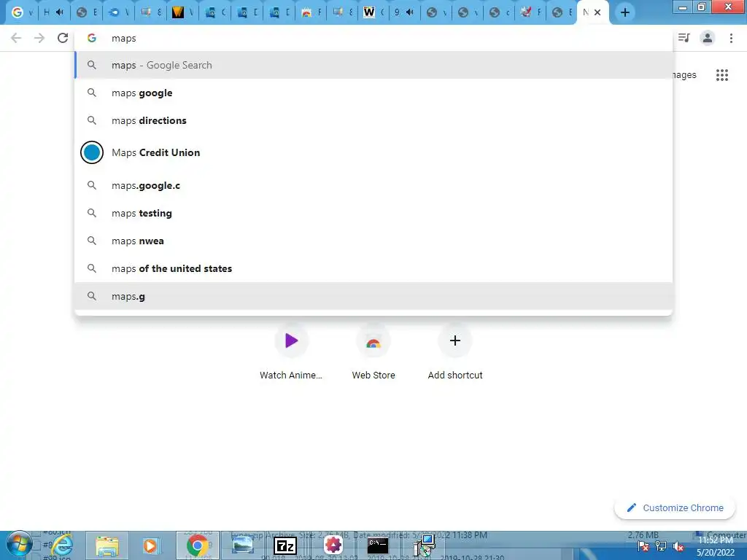Switch to the first Google tab
This screenshot has width=747, height=560.
click(21, 12)
